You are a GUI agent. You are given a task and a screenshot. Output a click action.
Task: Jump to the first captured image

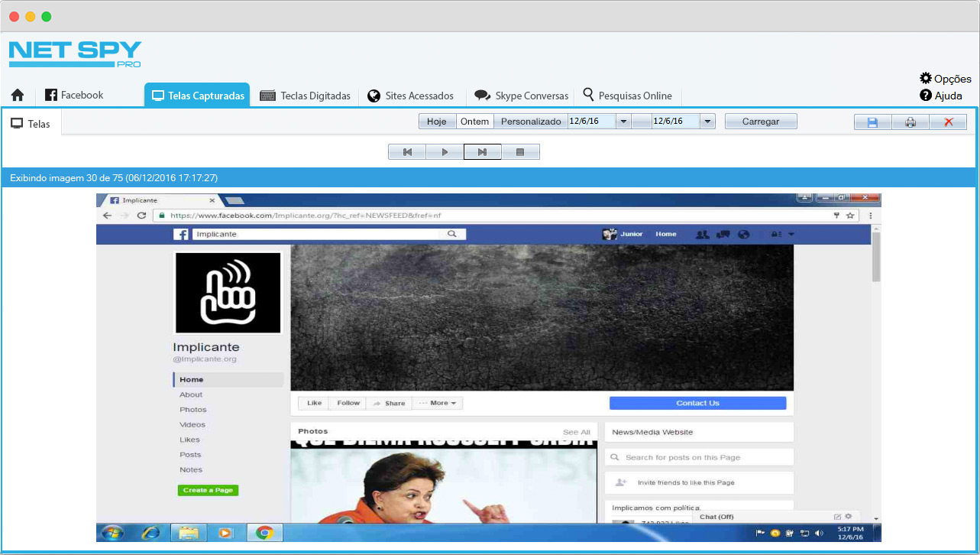point(407,152)
